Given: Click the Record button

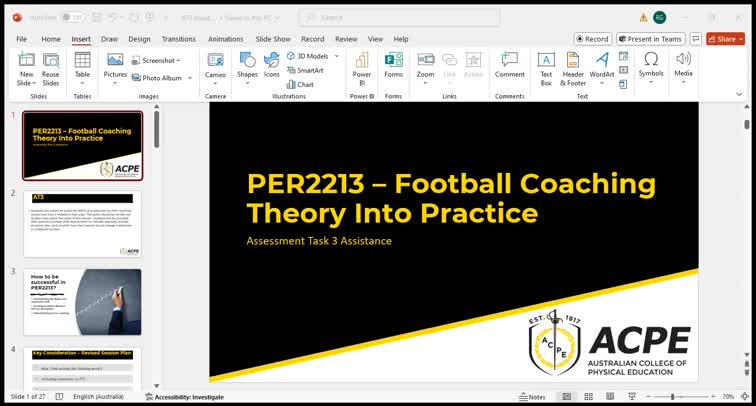Looking at the screenshot, I should click(592, 39).
